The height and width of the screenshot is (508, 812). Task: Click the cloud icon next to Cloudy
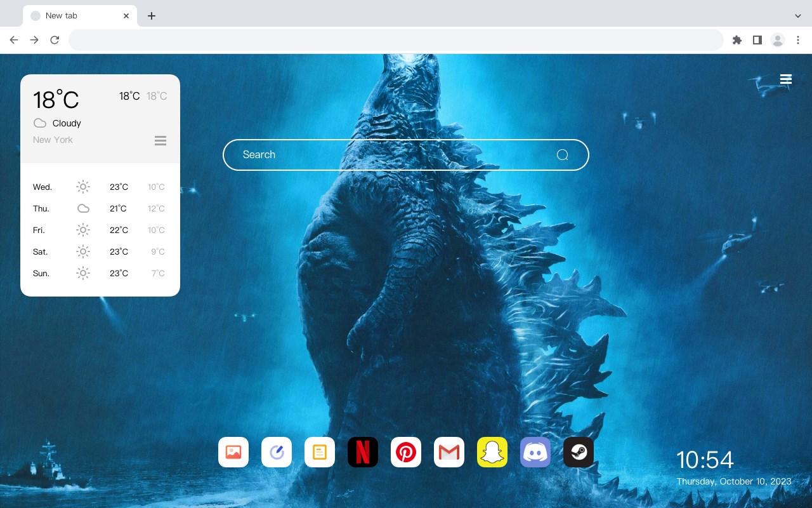click(x=40, y=123)
